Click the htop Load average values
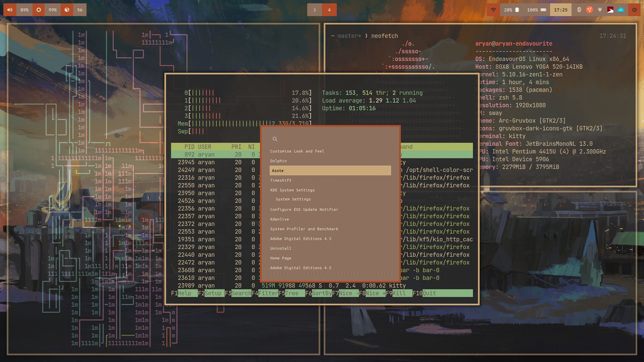Image resolution: width=644 pixels, height=362 pixels. (392, 101)
